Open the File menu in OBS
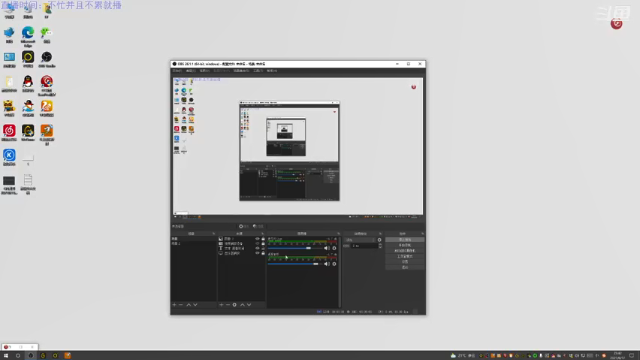 pos(177,71)
